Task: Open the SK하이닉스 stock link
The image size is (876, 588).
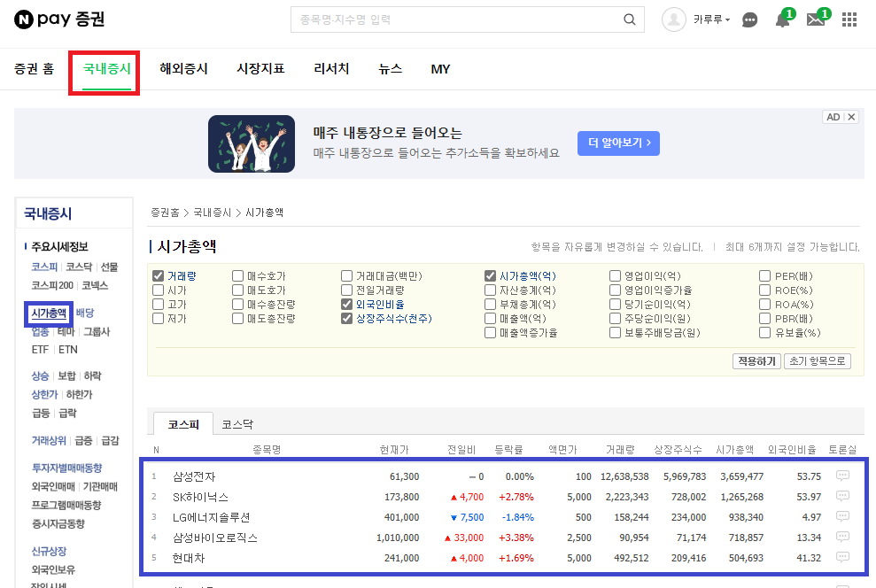Action: (200, 497)
